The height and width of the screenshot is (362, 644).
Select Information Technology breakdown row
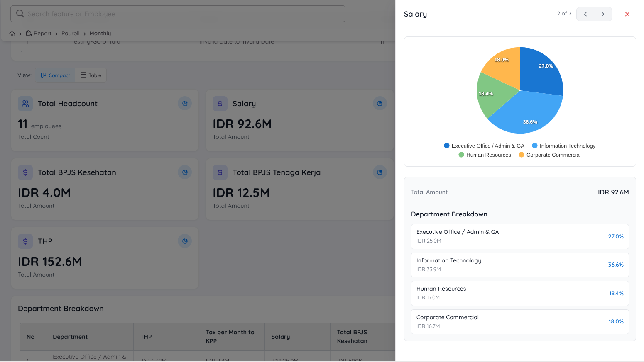pos(519,265)
